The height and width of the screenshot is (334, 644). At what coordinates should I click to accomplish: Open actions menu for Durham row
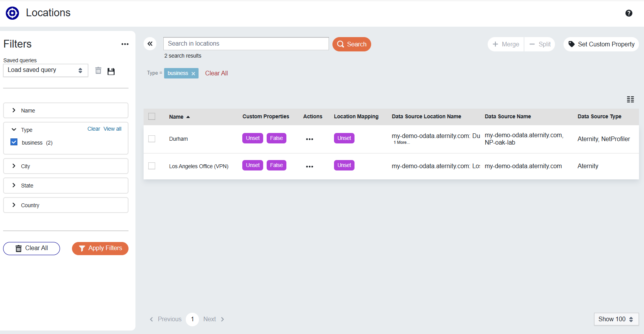[309, 139]
